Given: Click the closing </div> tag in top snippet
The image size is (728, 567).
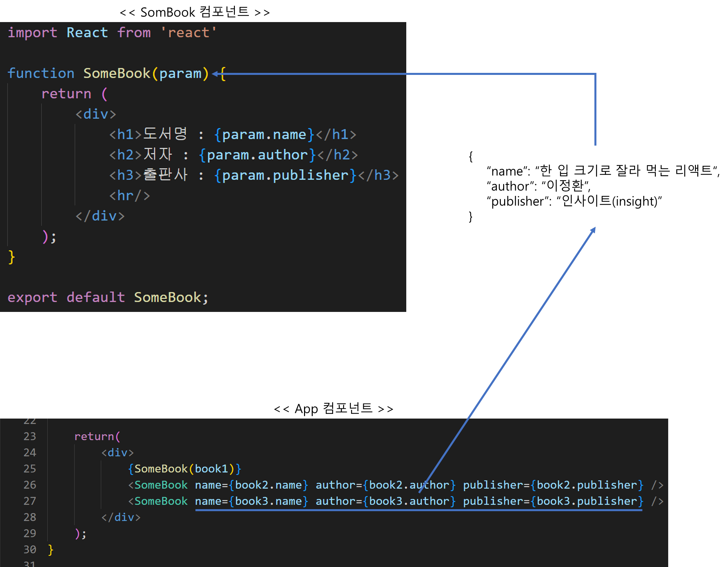Looking at the screenshot, I should click(100, 216).
